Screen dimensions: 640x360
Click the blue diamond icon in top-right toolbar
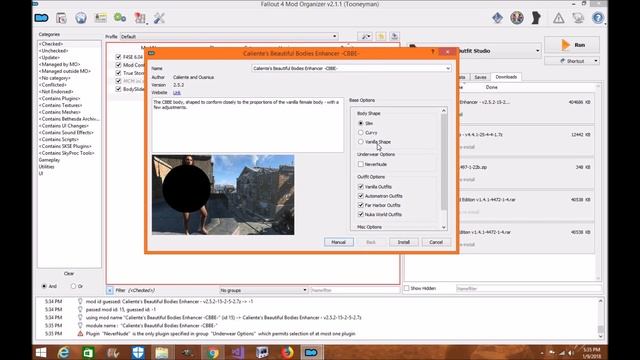498,18
